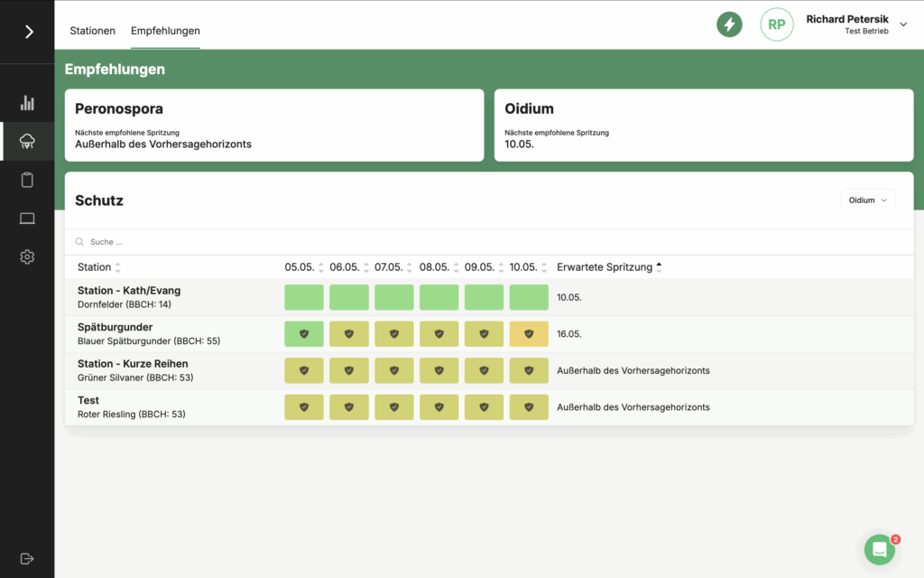
Task: Expand user menu next to Richard Petersik
Action: coord(903,25)
